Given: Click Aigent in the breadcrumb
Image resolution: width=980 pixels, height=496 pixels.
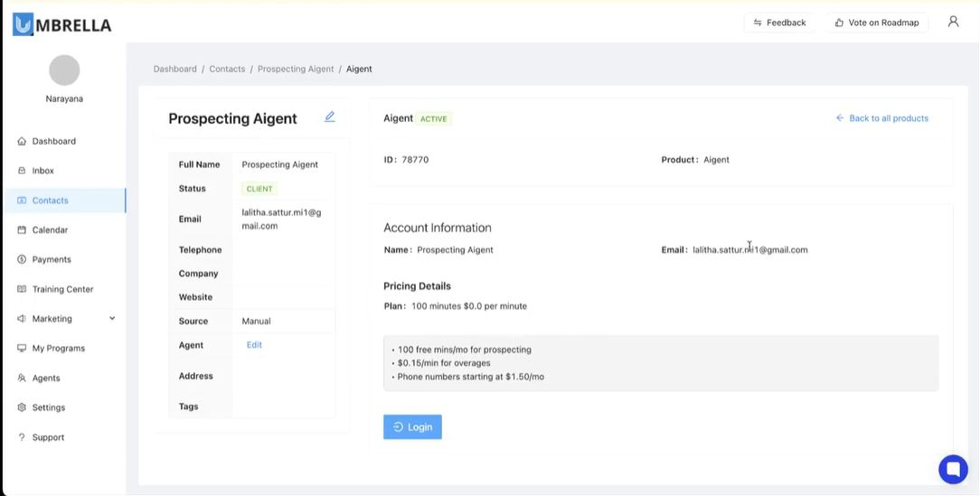Looking at the screenshot, I should (x=359, y=69).
